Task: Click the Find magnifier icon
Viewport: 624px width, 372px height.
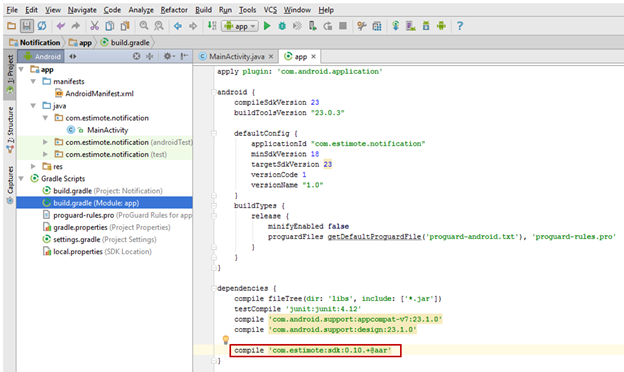Action: 144,26
